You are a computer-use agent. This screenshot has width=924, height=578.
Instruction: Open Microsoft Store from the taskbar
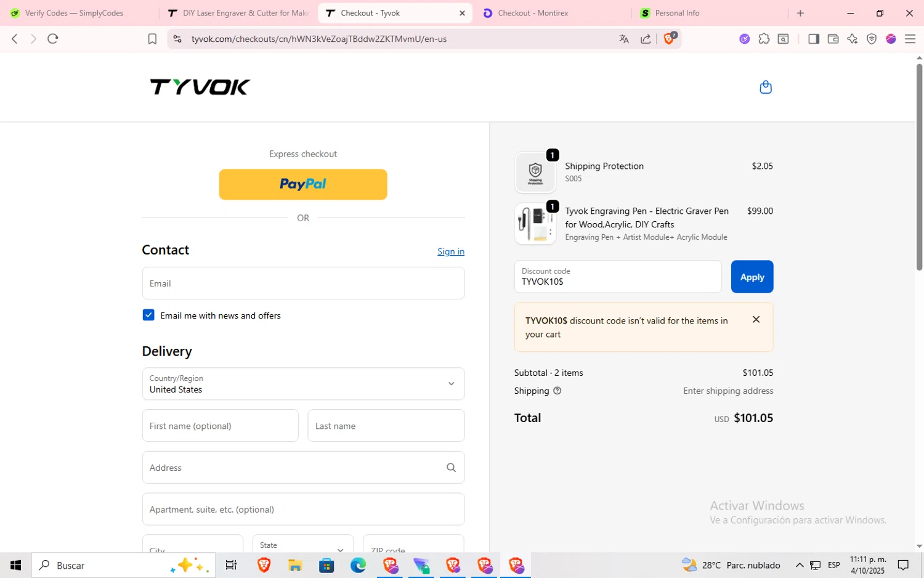(326, 565)
